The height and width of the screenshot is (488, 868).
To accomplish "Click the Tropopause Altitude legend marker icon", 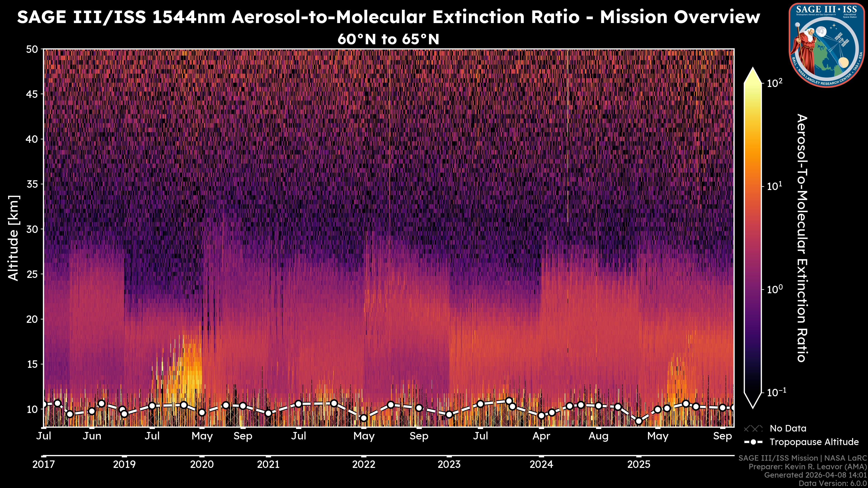I will click(753, 442).
